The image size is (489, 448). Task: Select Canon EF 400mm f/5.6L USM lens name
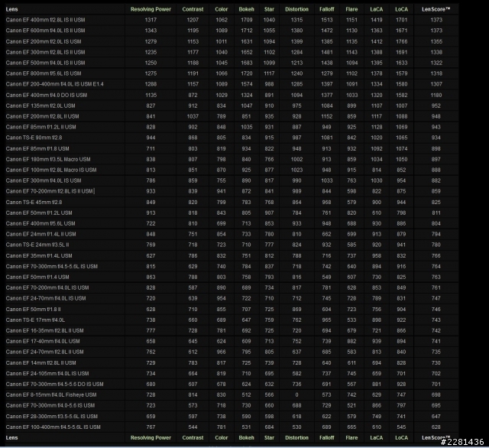point(40,223)
